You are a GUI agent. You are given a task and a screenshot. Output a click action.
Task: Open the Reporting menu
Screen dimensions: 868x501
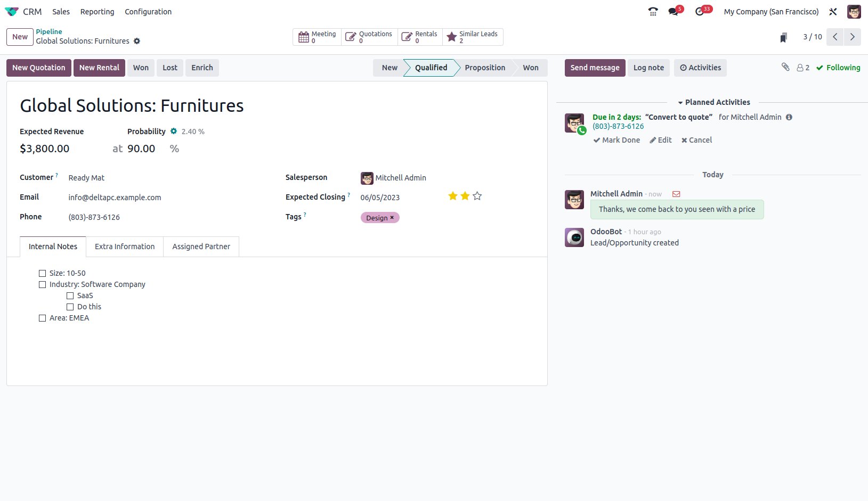(x=97, y=12)
